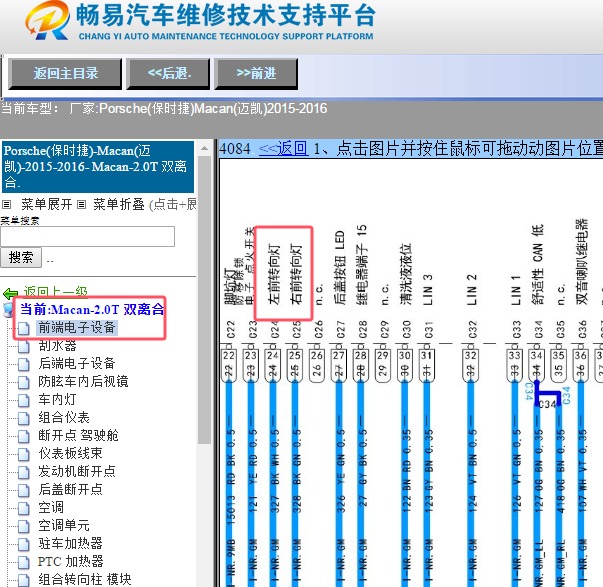Click 继电器端子 15 diagram label
Viewport: 603px width, 587px height.
(361, 265)
